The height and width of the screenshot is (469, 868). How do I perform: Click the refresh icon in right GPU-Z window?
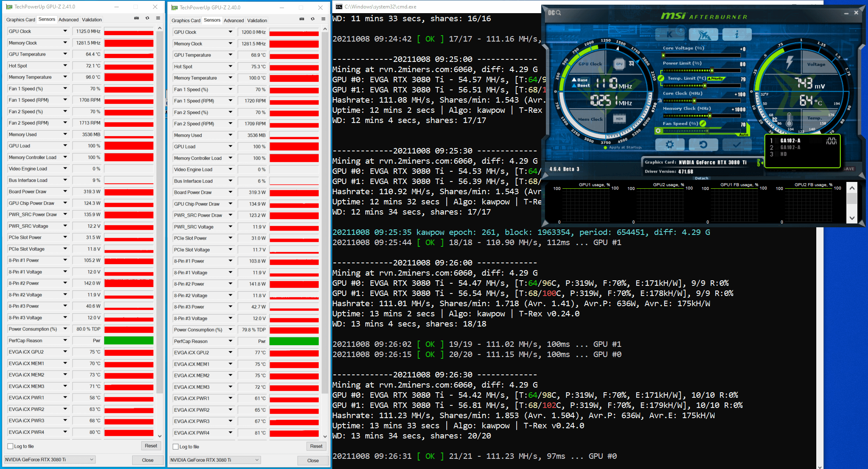pyautogui.click(x=312, y=19)
